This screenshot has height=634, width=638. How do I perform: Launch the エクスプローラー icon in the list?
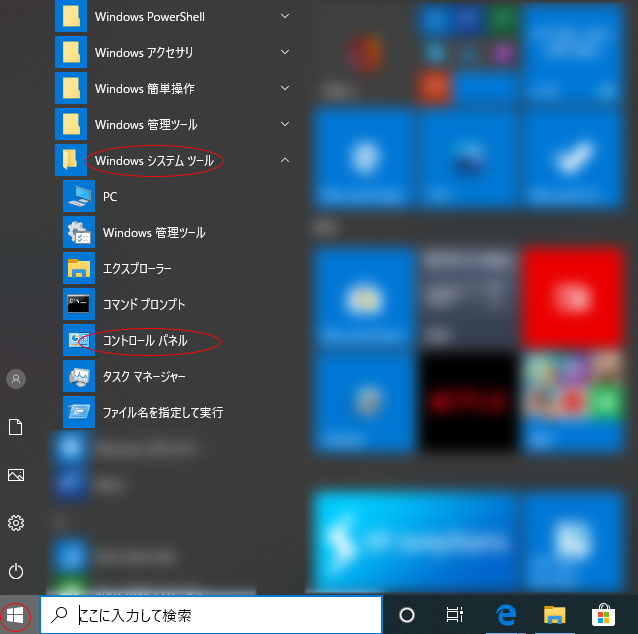(79, 268)
